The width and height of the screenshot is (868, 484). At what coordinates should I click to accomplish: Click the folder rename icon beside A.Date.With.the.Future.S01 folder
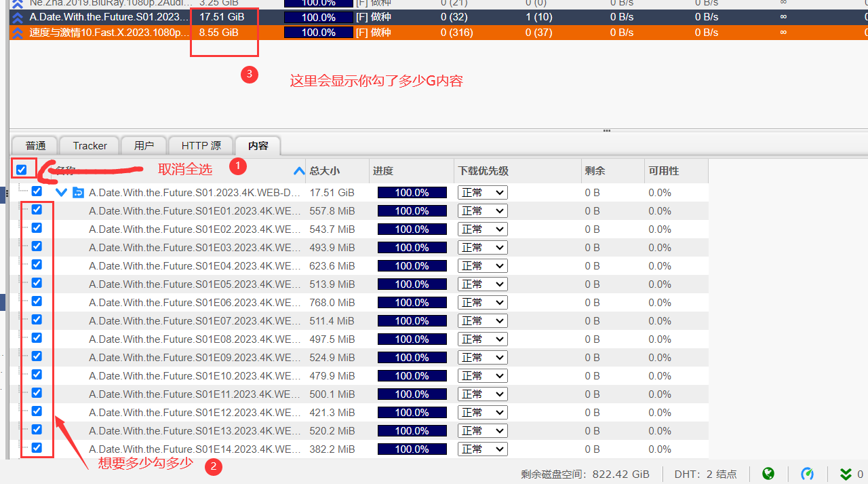[78, 193]
